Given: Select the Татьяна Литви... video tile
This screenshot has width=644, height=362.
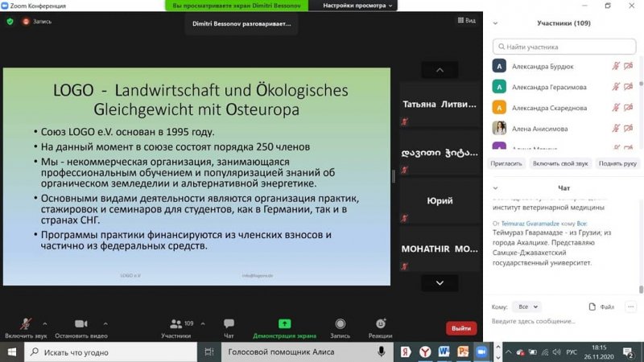Looking at the screenshot, I should pyautogui.click(x=440, y=105).
